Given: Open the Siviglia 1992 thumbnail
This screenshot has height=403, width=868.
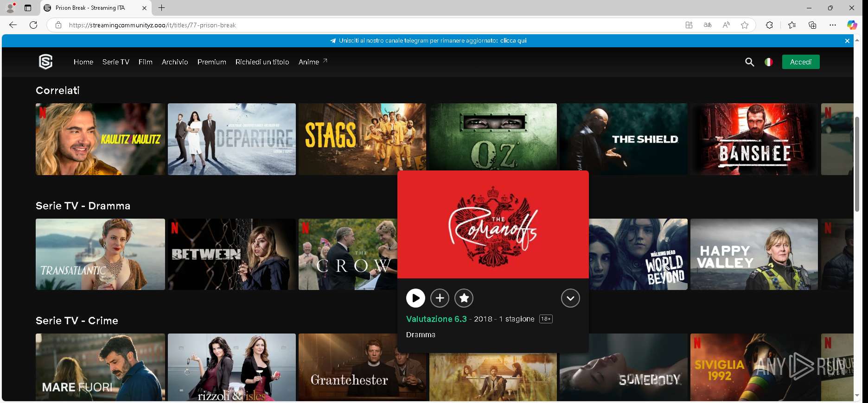Looking at the screenshot, I should coord(754,367).
